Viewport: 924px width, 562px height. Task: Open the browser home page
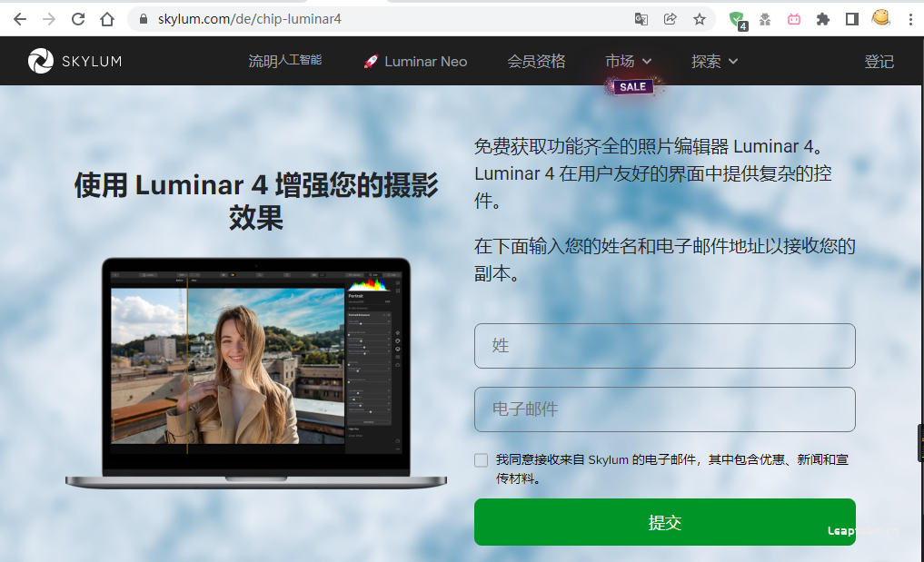106,19
